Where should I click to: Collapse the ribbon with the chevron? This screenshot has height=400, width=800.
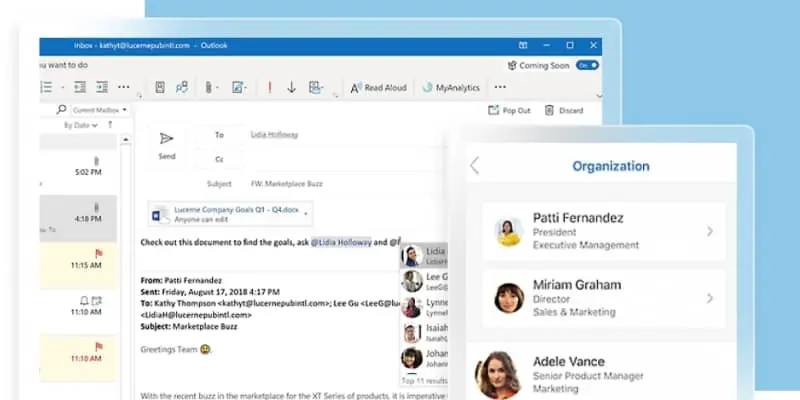coord(599,95)
